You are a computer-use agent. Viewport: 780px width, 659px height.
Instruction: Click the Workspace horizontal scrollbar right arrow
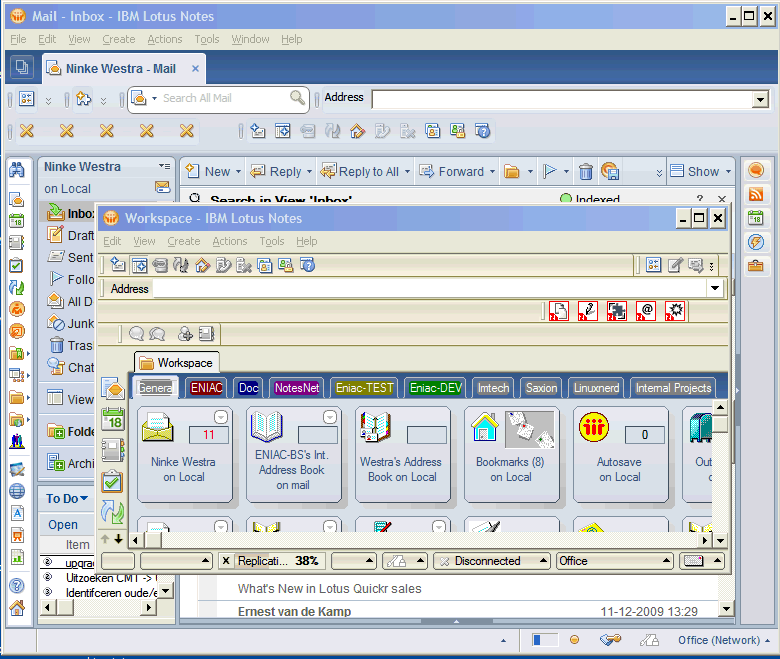[704, 540]
